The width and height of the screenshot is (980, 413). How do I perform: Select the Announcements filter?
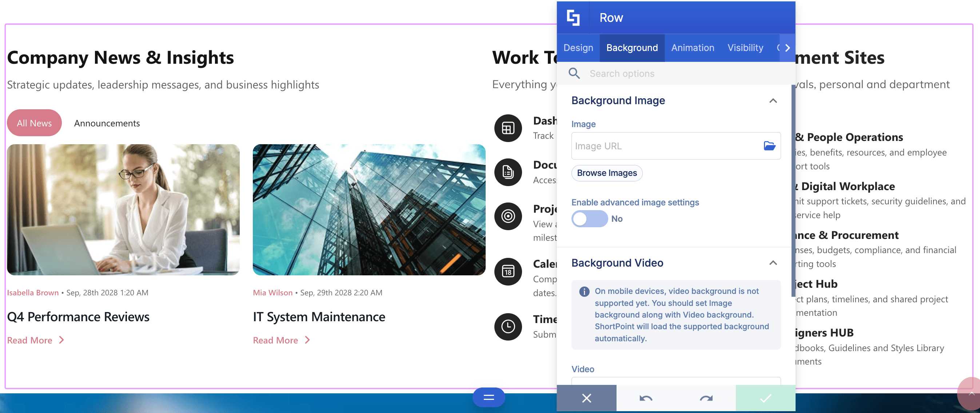(x=107, y=123)
